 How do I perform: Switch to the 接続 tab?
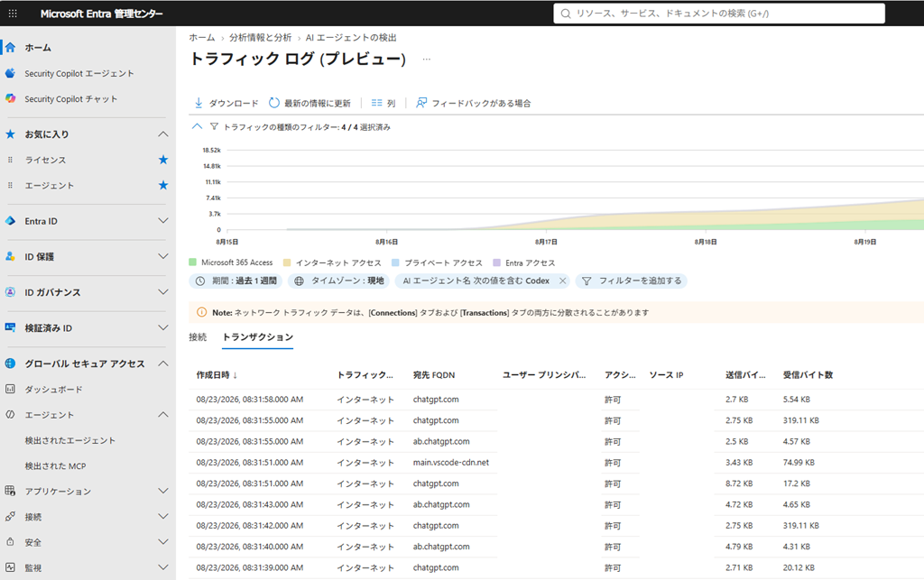click(x=198, y=336)
